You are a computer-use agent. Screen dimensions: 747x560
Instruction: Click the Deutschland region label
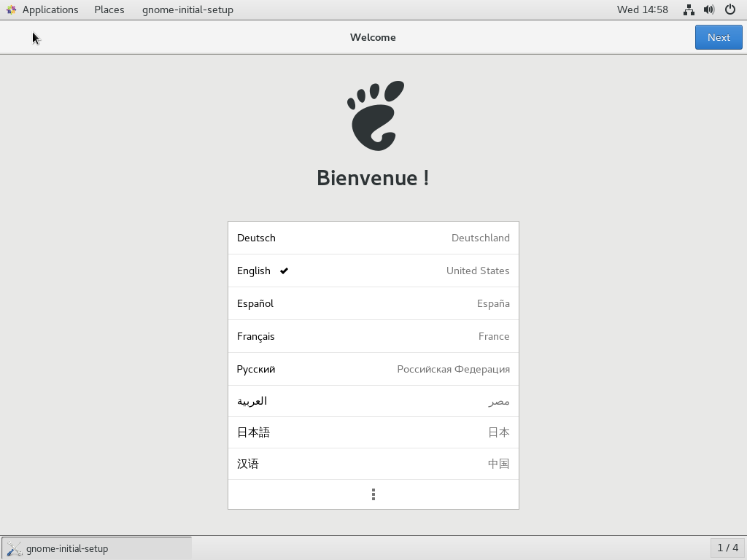[480, 238]
